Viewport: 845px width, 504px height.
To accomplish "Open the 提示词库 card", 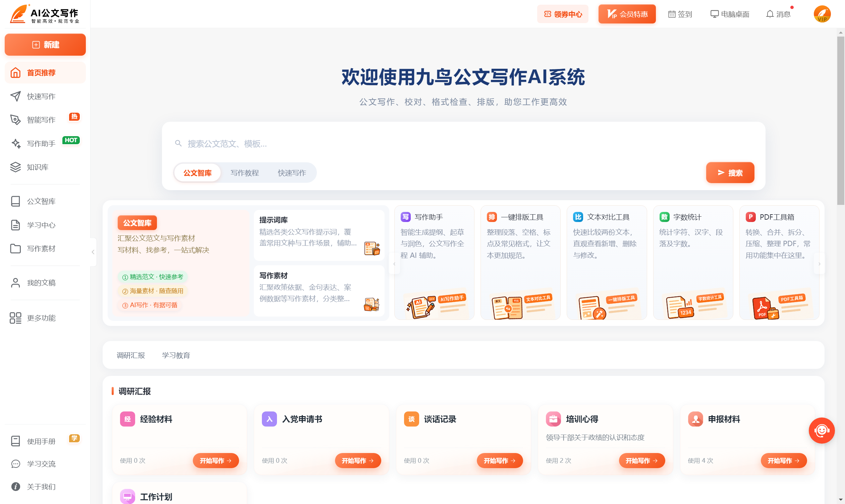I will tap(319, 235).
